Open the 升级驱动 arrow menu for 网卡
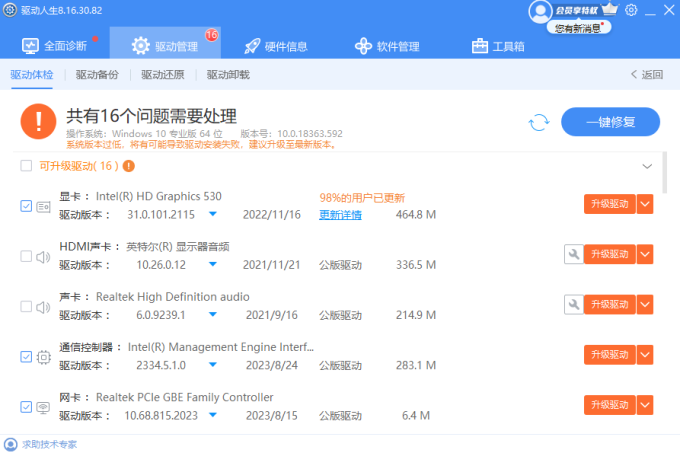The height and width of the screenshot is (453, 680). coord(645,405)
